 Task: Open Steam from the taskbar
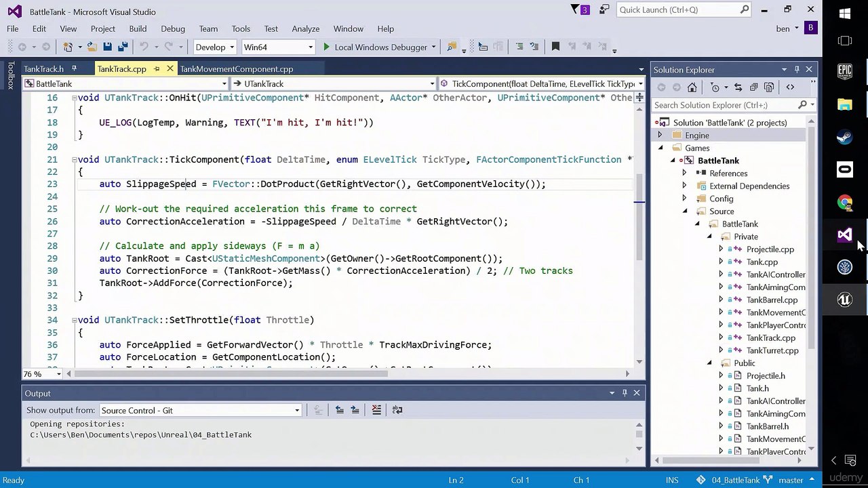click(x=844, y=137)
